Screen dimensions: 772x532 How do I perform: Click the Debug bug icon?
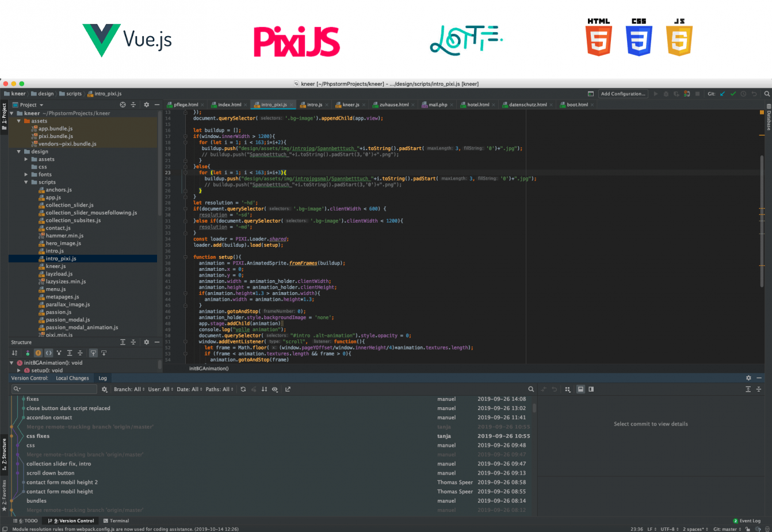pos(666,94)
